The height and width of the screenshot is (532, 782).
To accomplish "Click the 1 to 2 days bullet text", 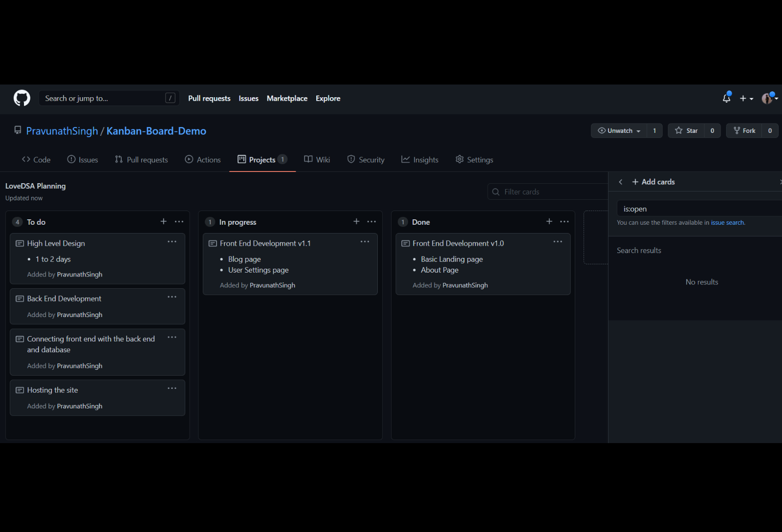I will pos(53,259).
